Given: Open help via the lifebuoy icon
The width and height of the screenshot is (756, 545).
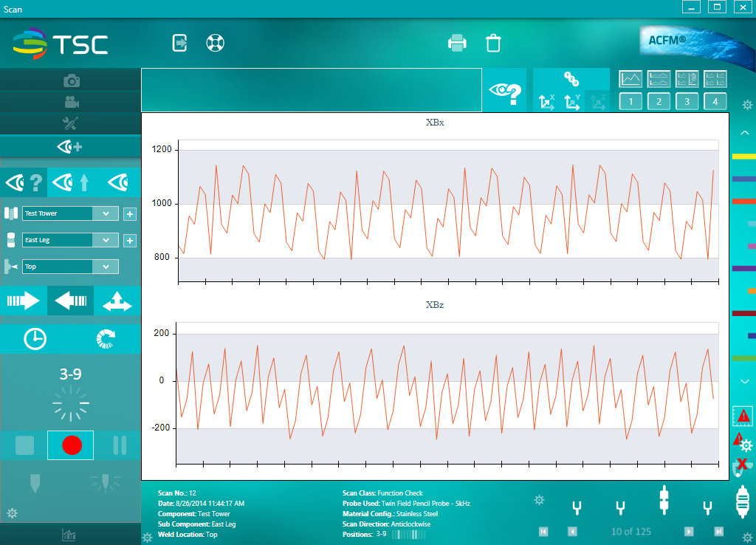Looking at the screenshot, I should tap(215, 43).
